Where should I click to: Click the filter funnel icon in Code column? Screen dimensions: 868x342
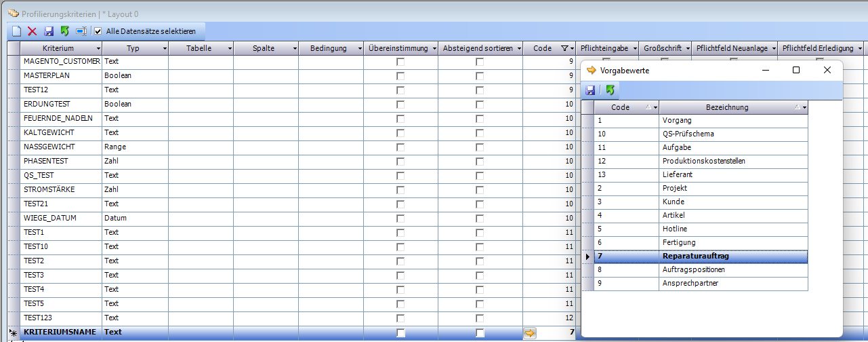(565, 49)
